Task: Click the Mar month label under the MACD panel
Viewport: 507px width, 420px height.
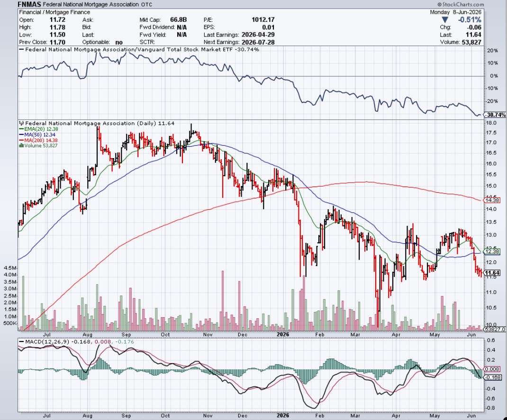Action: pos(355,415)
